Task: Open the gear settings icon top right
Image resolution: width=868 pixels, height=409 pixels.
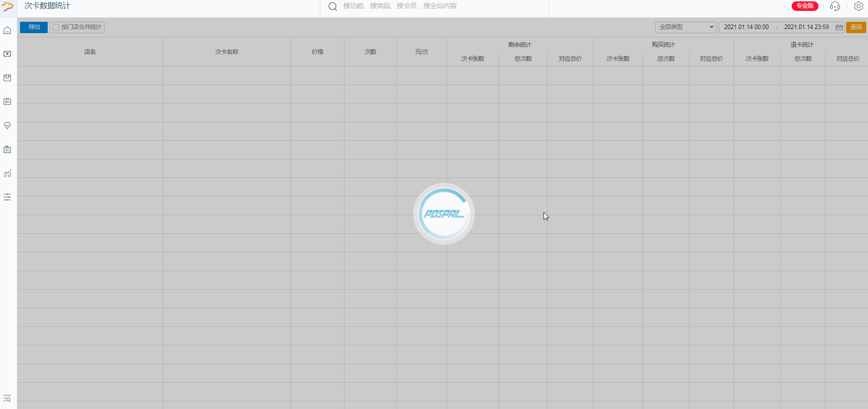Action: (858, 6)
